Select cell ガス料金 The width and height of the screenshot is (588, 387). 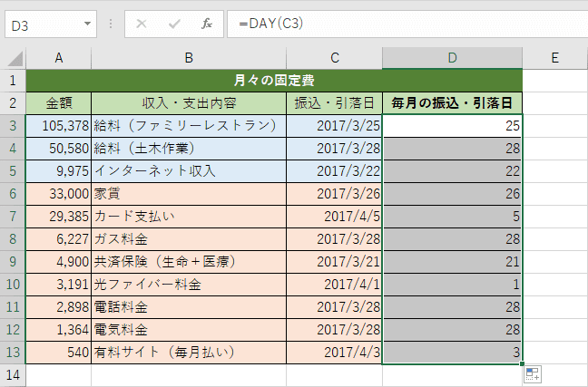tap(189, 239)
